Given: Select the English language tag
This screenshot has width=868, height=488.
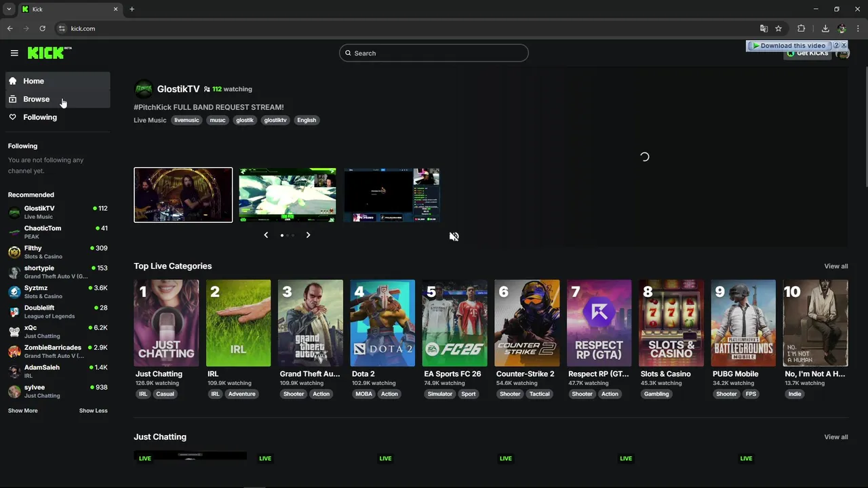Looking at the screenshot, I should click(x=307, y=120).
